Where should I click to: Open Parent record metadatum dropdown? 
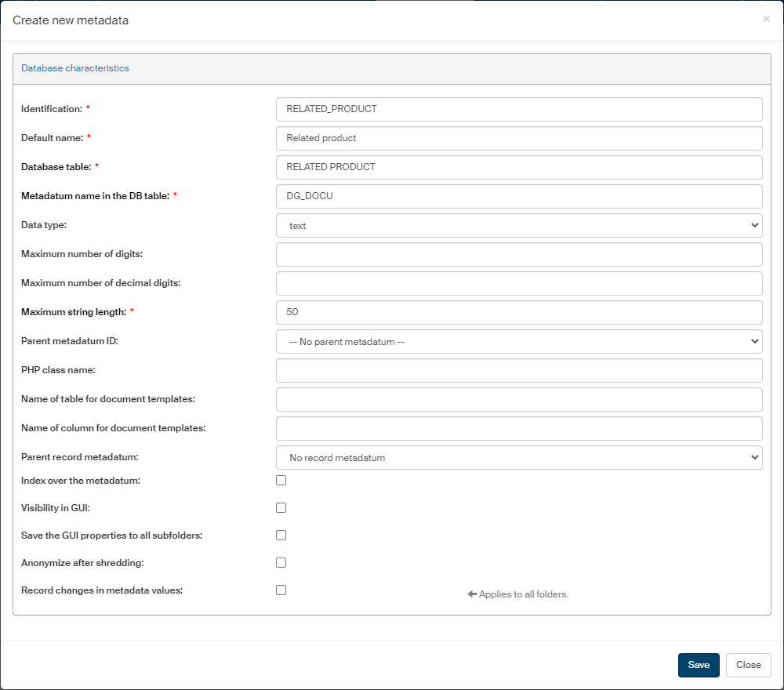coord(519,457)
